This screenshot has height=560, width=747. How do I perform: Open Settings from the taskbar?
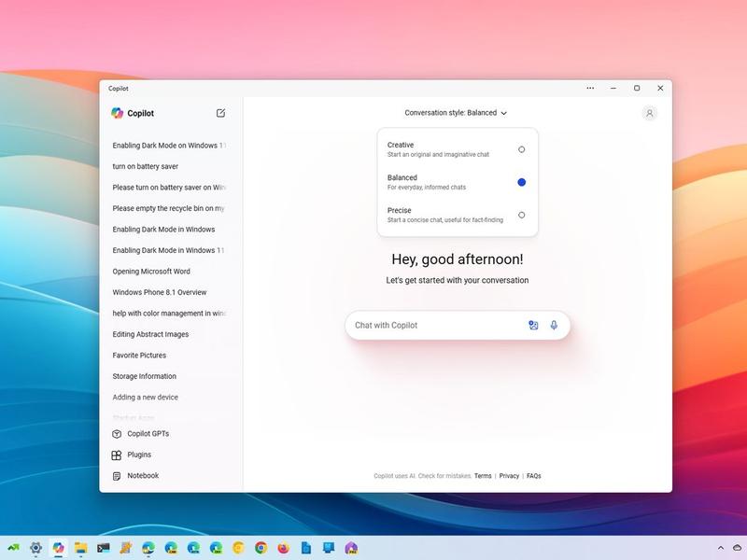35,548
